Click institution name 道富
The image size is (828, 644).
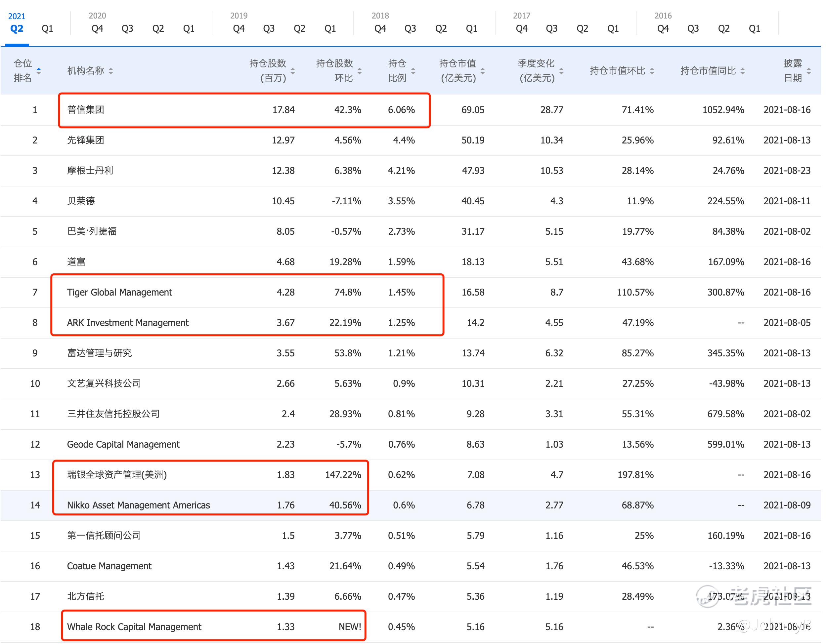76,262
